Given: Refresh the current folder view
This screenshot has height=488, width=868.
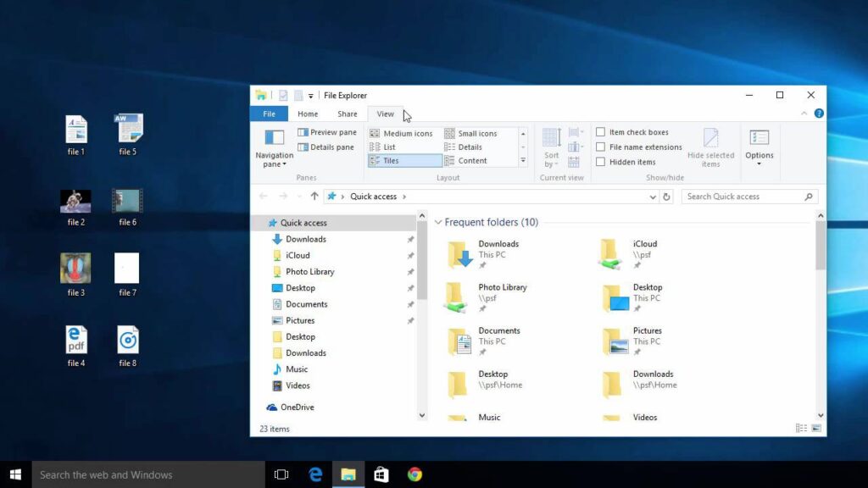Looking at the screenshot, I should (x=668, y=196).
